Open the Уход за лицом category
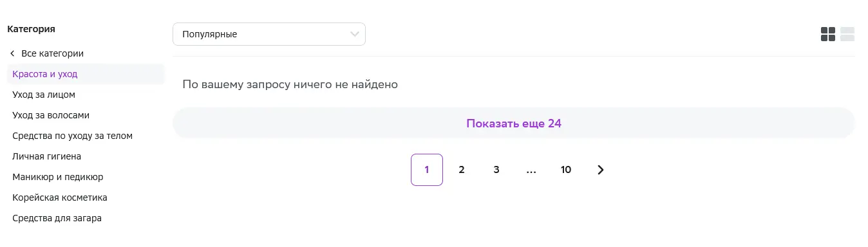Image resolution: width=868 pixels, height=247 pixels. [x=44, y=95]
